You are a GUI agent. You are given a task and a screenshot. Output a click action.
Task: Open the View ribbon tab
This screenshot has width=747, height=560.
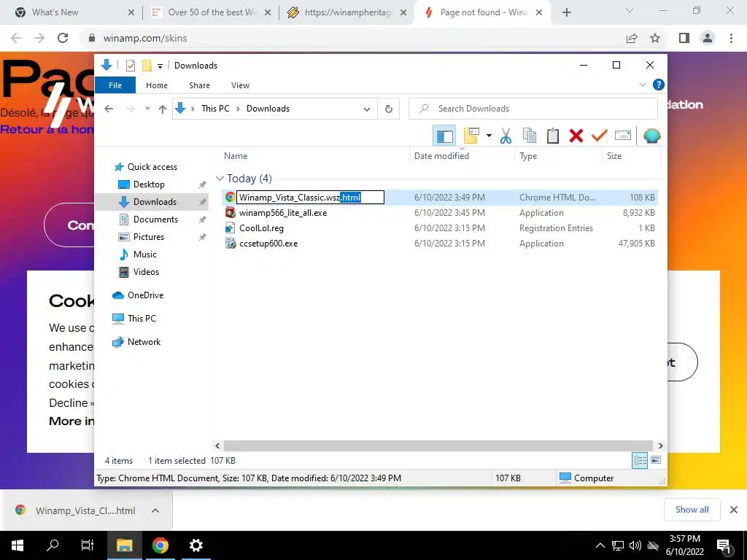point(240,85)
